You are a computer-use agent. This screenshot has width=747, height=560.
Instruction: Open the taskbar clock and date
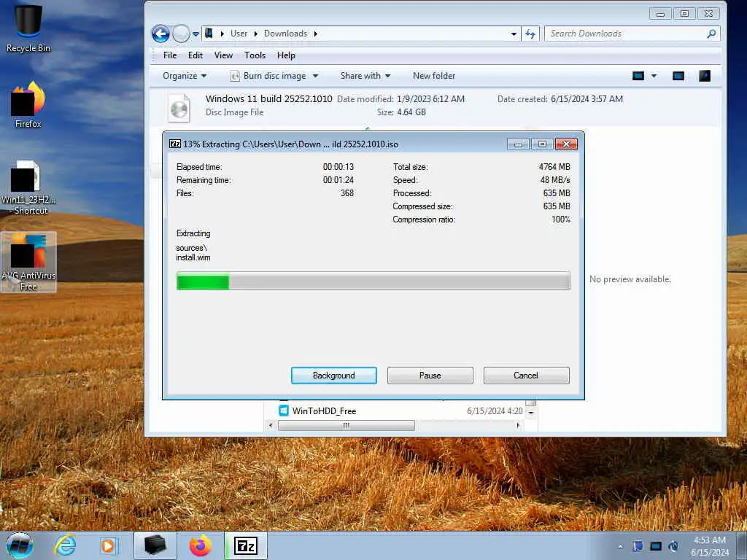click(710, 546)
